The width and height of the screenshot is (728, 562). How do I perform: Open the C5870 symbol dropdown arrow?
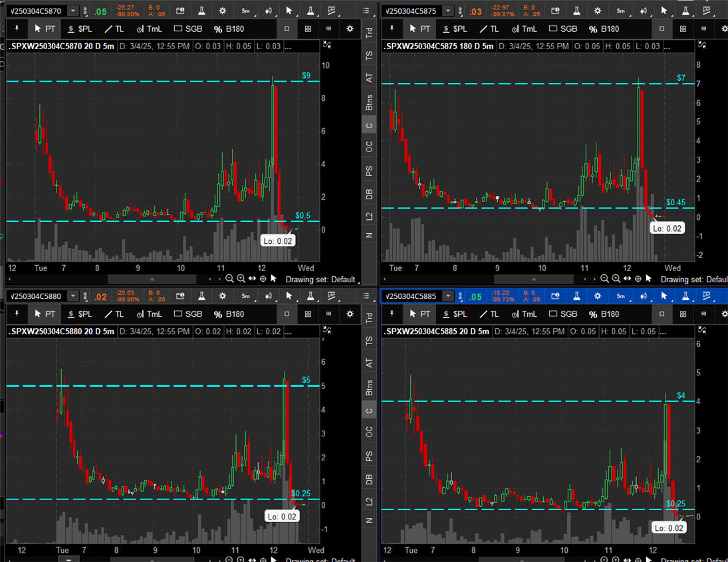(72, 11)
